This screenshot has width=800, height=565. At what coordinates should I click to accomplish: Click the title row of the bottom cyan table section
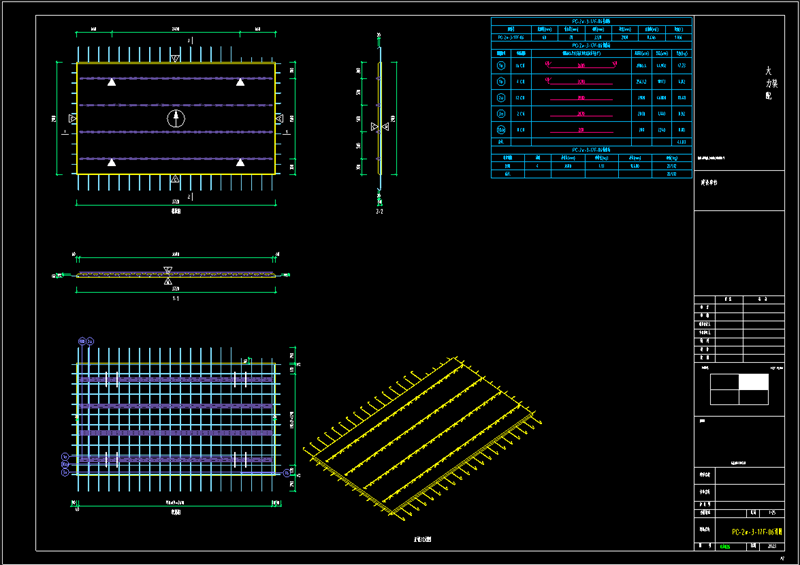click(x=591, y=150)
